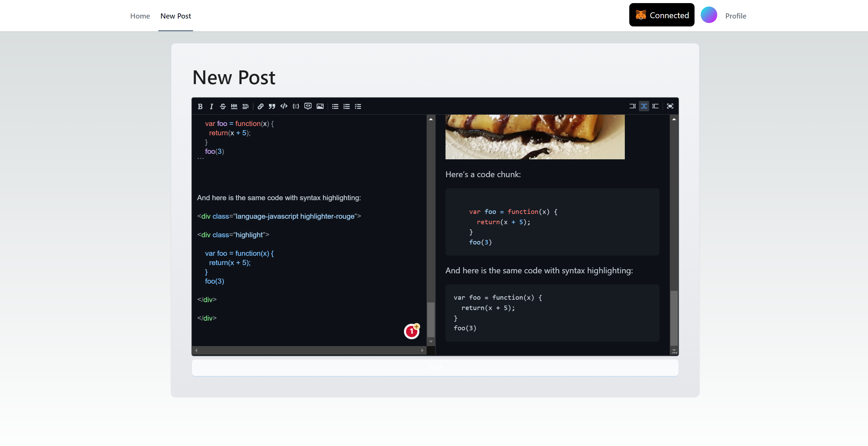
Task: Expand the unordered list options
Action: click(335, 106)
